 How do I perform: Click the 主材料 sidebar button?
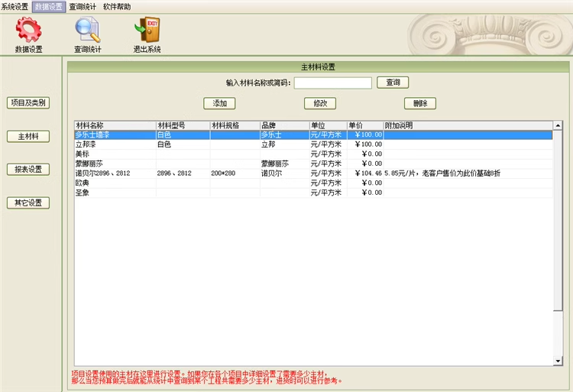[28, 136]
